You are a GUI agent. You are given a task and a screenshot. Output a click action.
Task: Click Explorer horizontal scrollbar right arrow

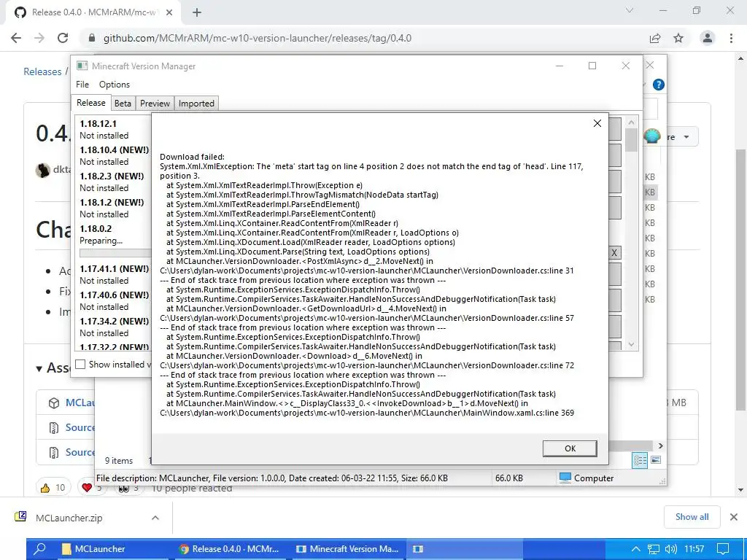pyautogui.click(x=660, y=446)
